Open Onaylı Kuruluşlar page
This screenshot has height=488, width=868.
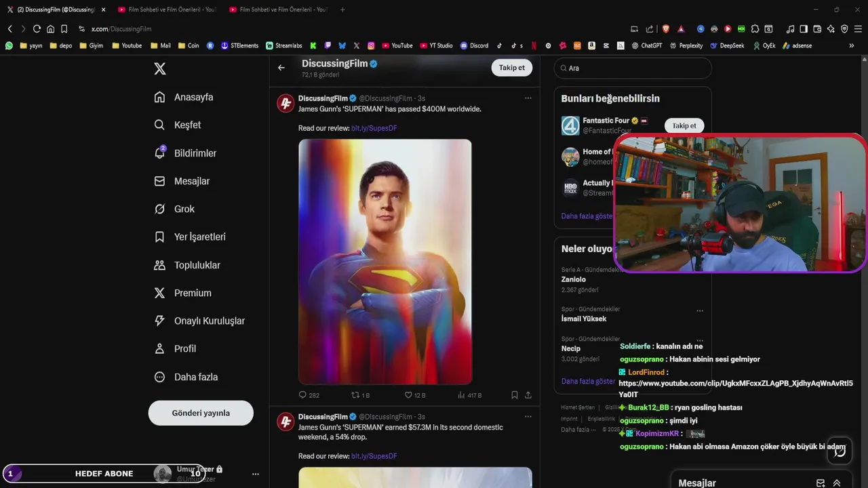199,321
